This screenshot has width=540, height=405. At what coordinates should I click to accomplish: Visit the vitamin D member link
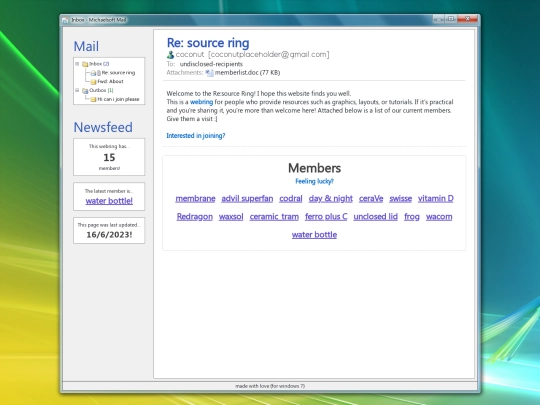(x=436, y=199)
